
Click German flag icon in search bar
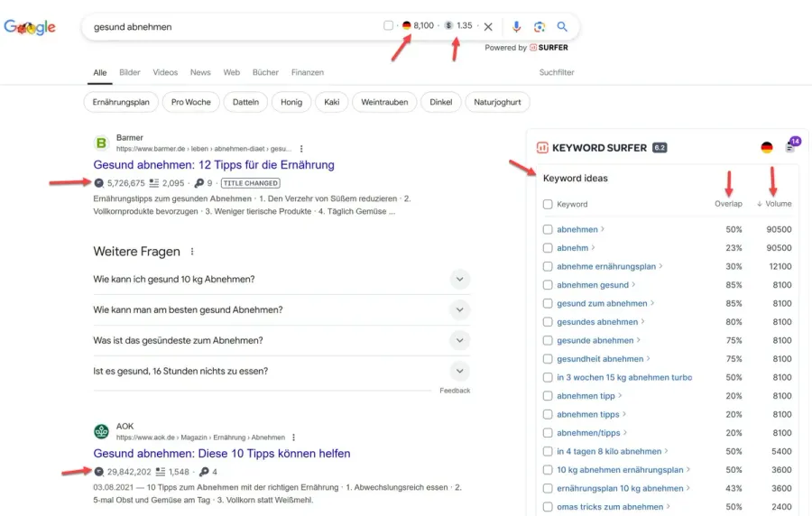click(x=407, y=25)
